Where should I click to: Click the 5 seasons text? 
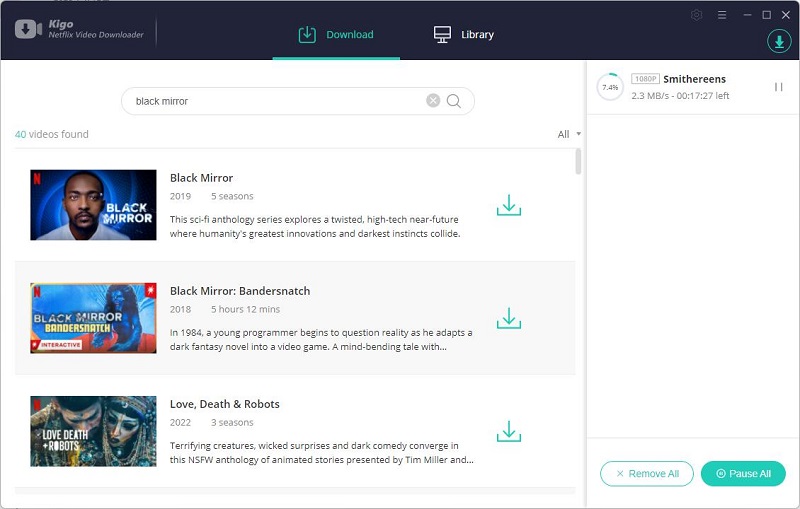(232, 196)
